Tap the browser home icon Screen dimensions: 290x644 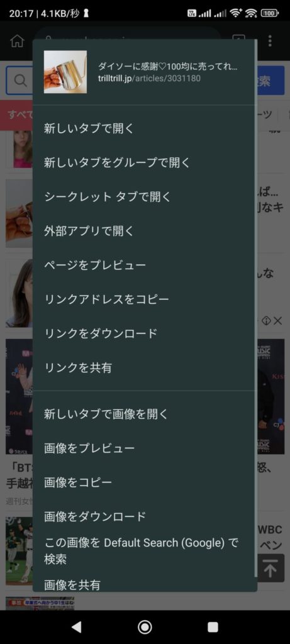pos(17,41)
